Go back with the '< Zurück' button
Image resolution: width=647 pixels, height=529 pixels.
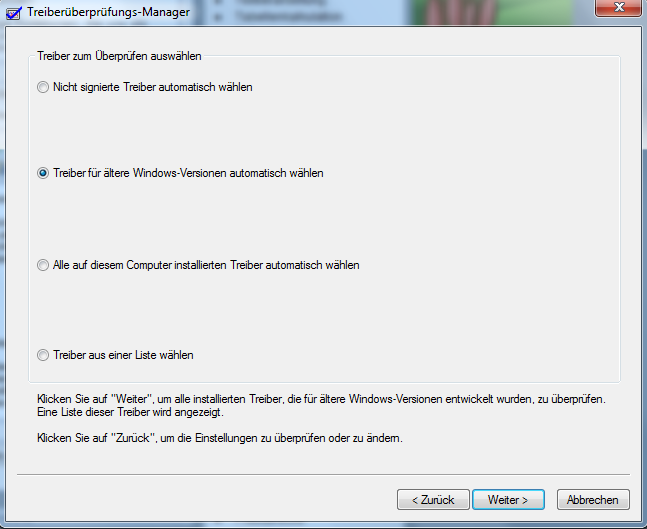pos(433,500)
